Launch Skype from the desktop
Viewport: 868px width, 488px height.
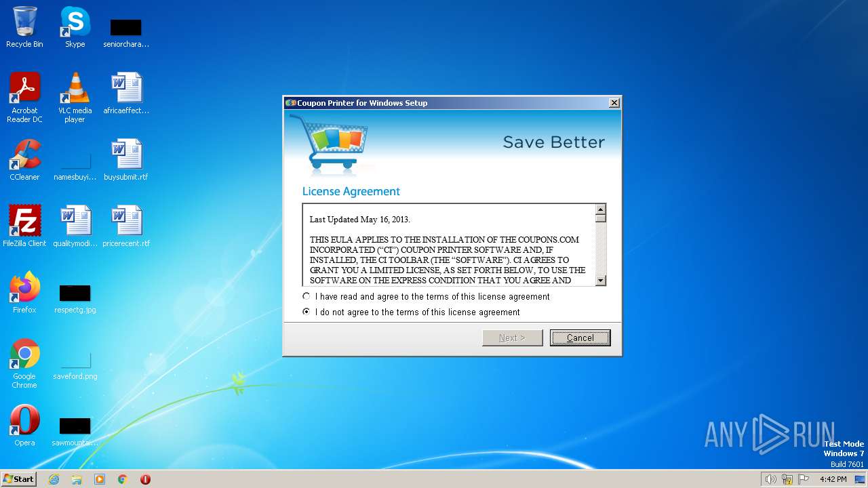pos(75,28)
